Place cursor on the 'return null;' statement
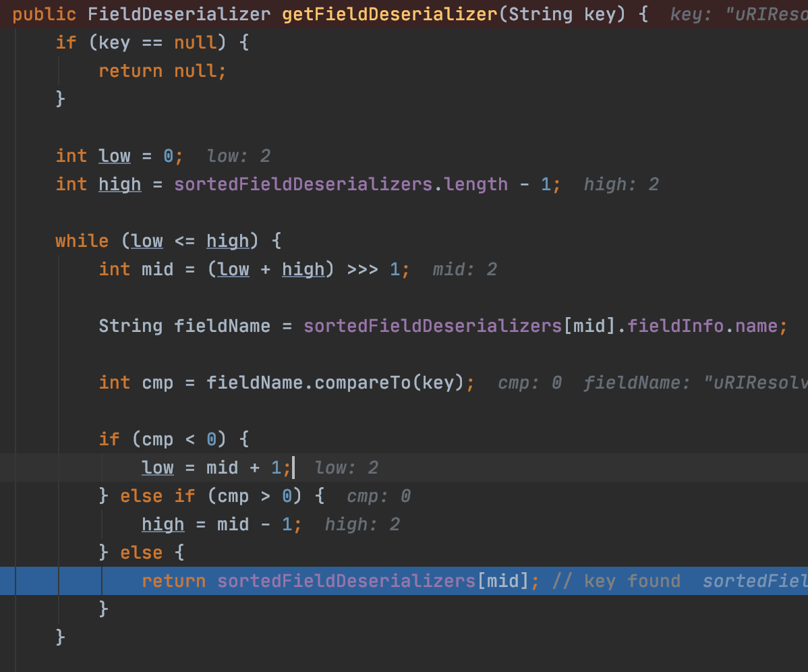Screen dimensions: 808x672 (163, 71)
